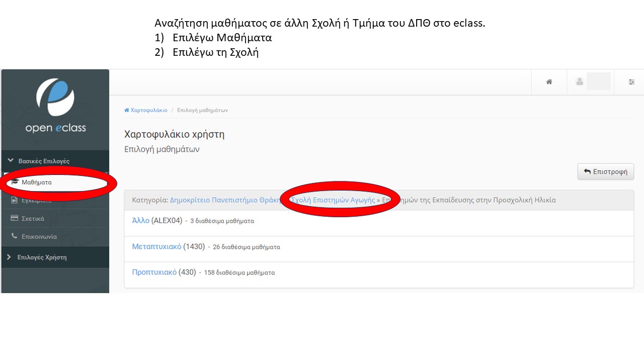Click the Σχετικά card icon in sidebar
The image size is (644, 362).
(x=15, y=218)
